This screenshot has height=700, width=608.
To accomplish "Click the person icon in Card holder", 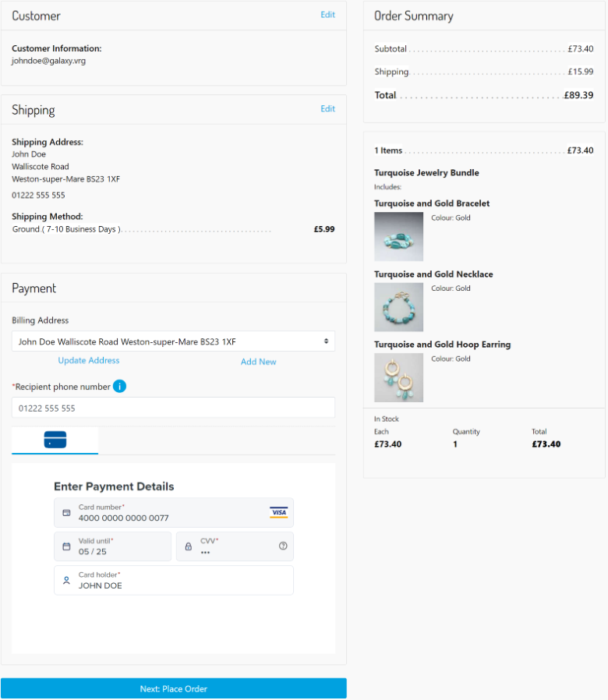I will pos(66,581).
